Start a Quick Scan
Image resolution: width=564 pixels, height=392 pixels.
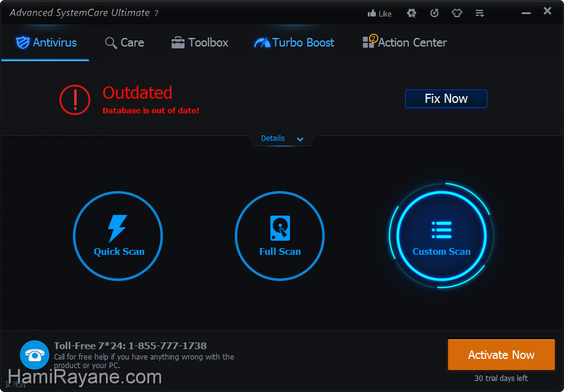(118, 236)
